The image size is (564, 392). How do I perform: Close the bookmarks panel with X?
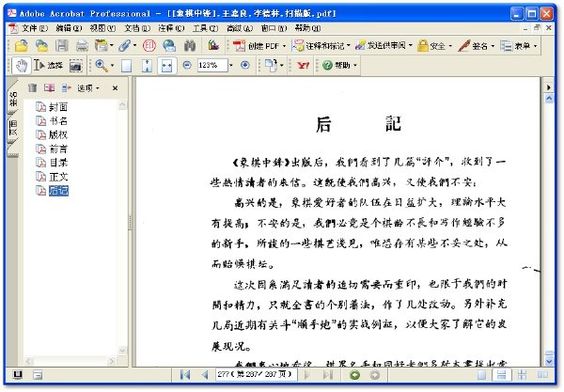click(115, 88)
